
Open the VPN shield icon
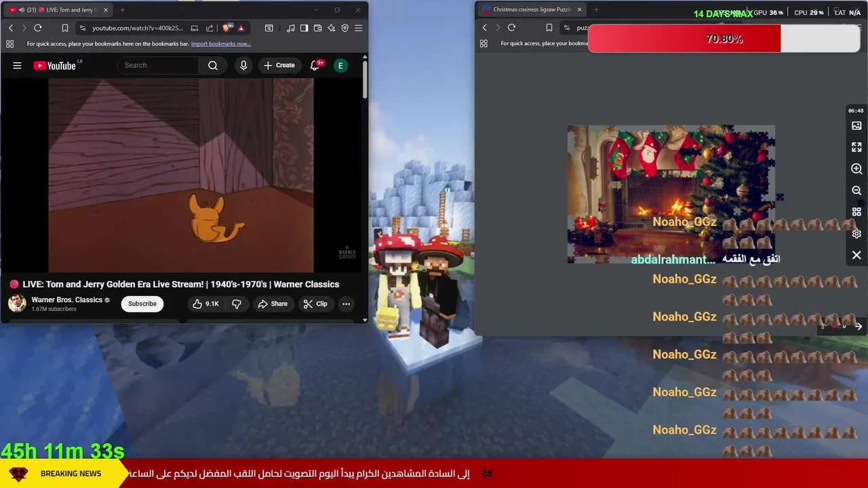(x=344, y=28)
